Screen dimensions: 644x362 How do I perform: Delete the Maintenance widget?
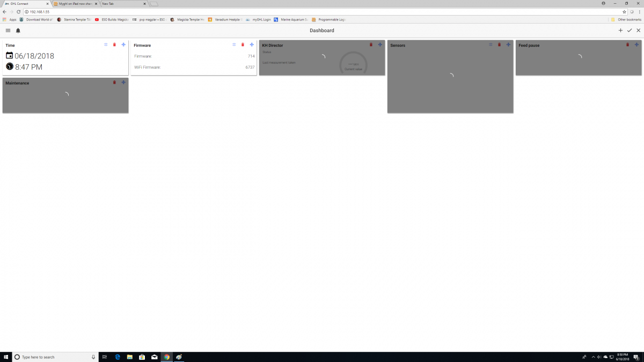click(x=114, y=82)
